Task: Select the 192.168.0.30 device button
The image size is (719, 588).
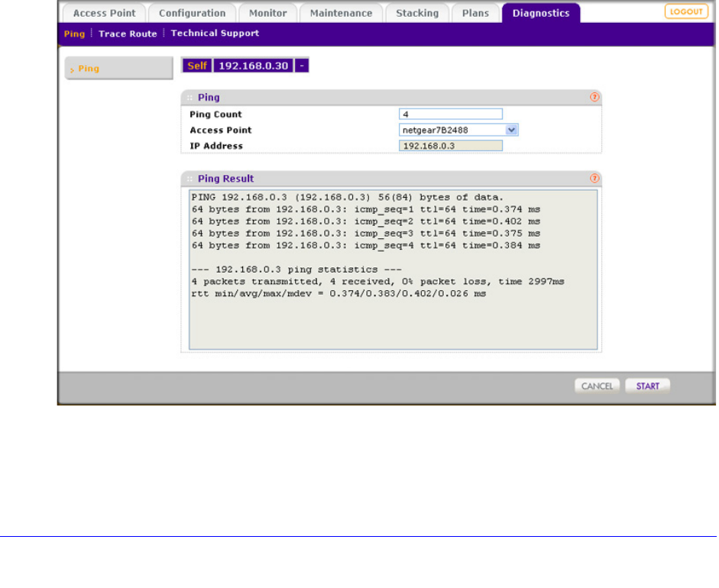Action: [253, 66]
